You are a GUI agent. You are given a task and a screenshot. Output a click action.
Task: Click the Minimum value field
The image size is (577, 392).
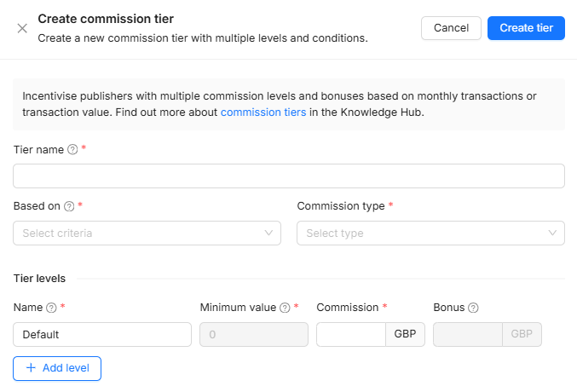click(x=253, y=335)
